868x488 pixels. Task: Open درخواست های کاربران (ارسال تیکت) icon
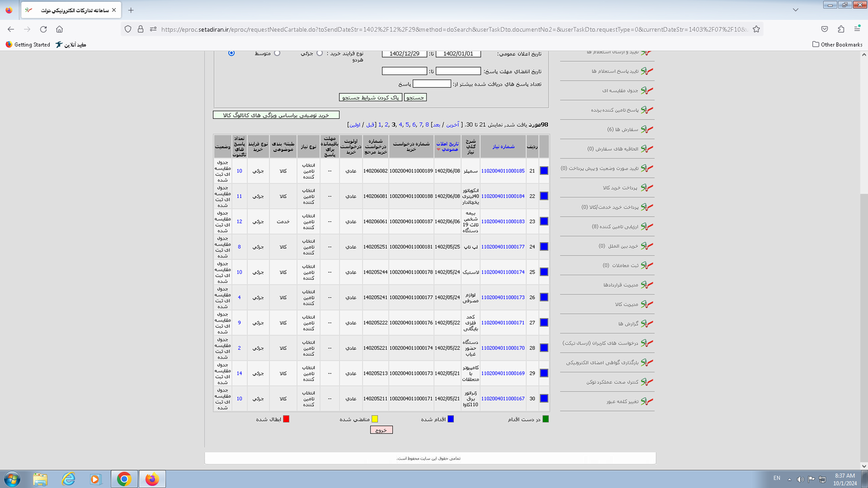[x=647, y=343]
